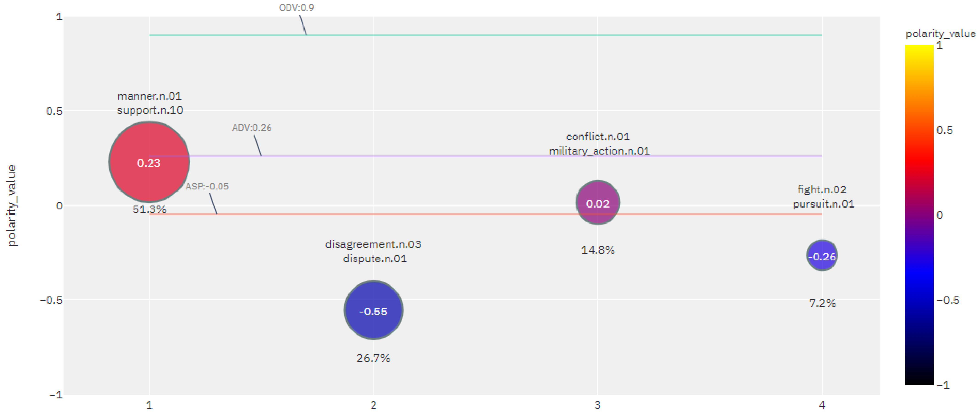Click the polarity_value color scale bar

919,215
